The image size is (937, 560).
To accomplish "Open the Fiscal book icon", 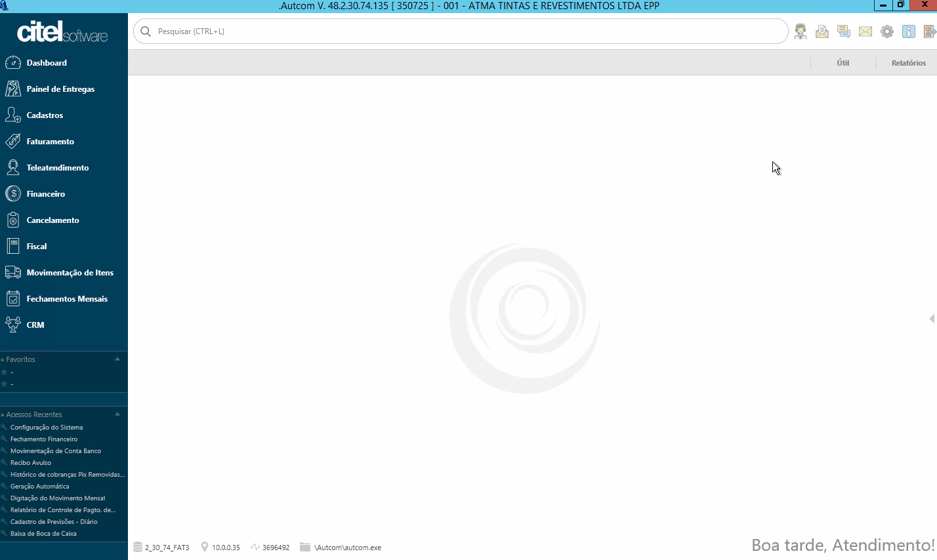I will (x=13, y=246).
